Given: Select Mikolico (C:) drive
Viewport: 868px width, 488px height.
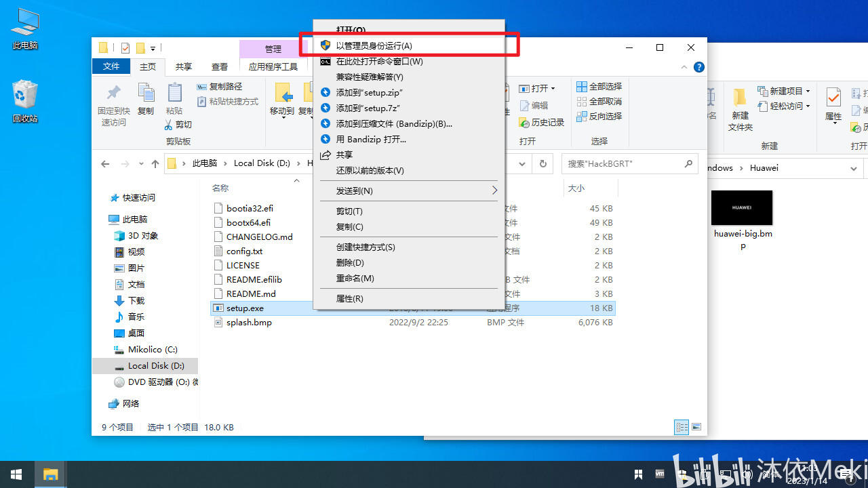Looking at the screenshot, I should click(153, 350).
